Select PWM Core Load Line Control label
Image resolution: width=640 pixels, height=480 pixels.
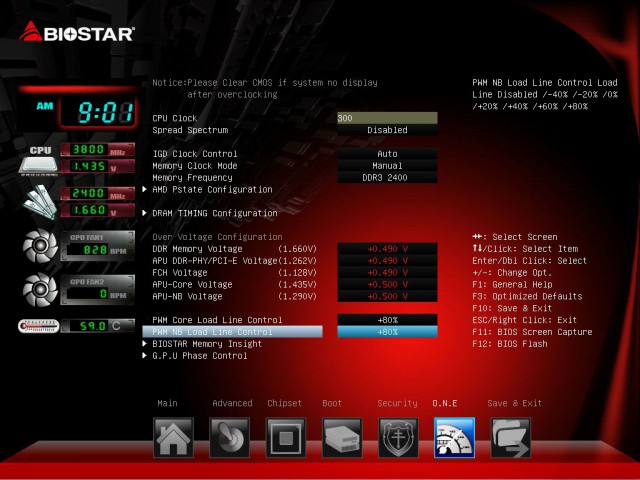point(217,320)
